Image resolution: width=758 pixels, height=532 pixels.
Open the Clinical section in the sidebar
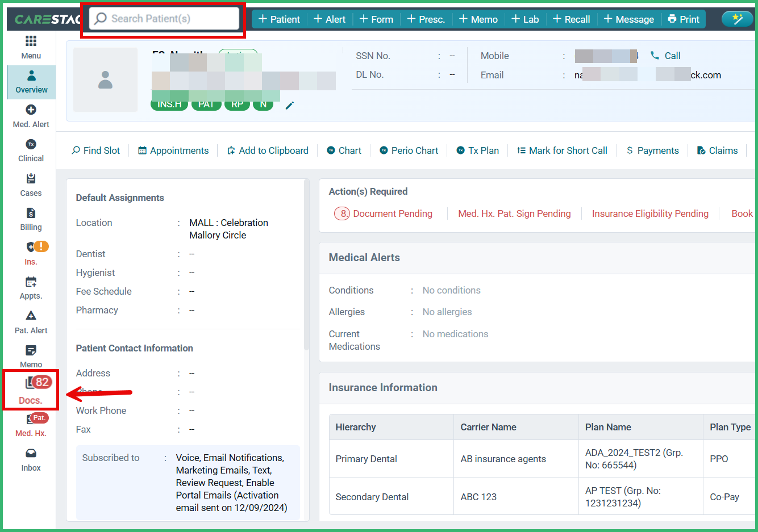click(x=31, y=149)
